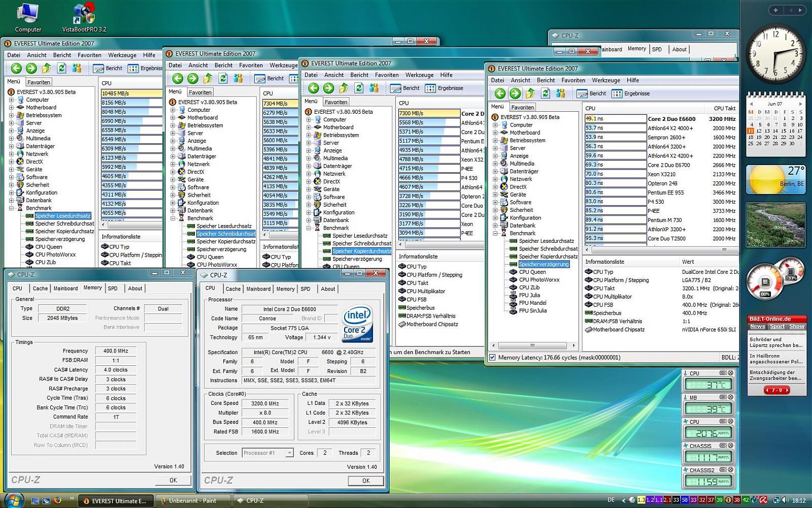The height and width of the screenshot is (508, 812).
Task: Click the weather gadget showing Berlin 27°
Action: pyautogui.click(x=775, y=179)
